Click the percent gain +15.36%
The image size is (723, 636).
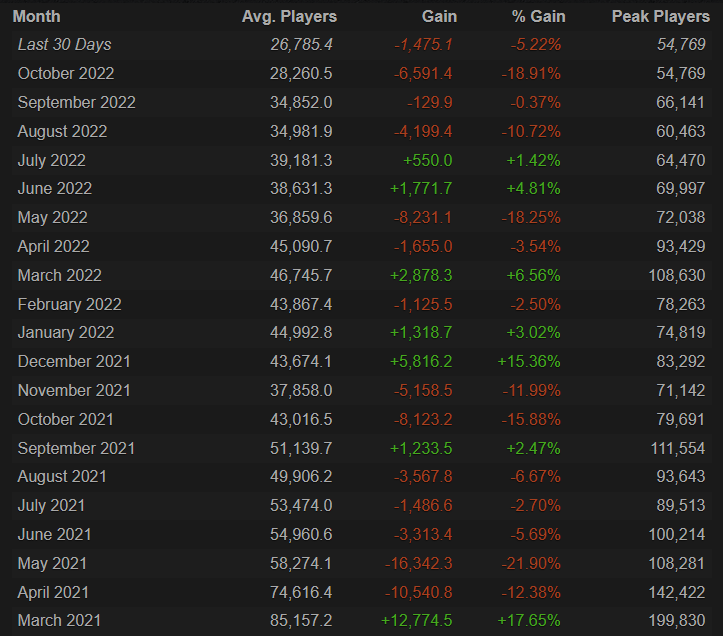pyautogui.click(x=529, y=362)
